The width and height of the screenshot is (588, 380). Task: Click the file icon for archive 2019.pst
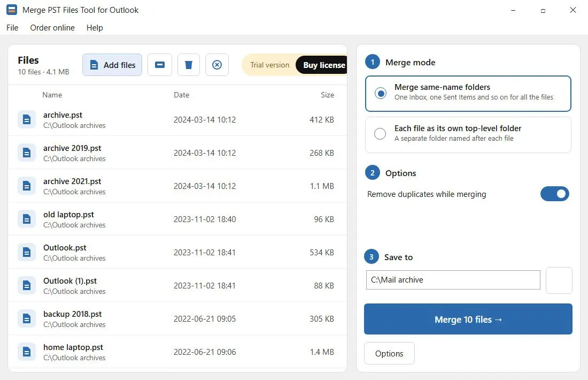pyautogui.click(x=27, y=153)
